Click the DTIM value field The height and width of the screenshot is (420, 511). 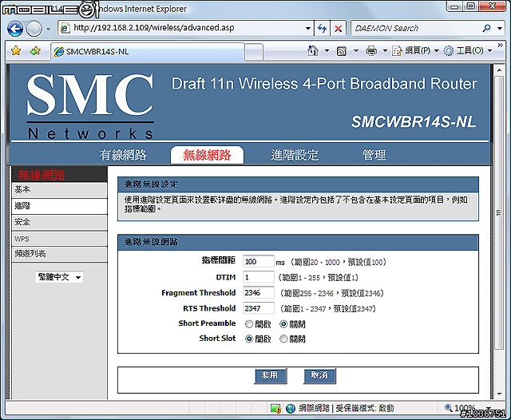258,277
